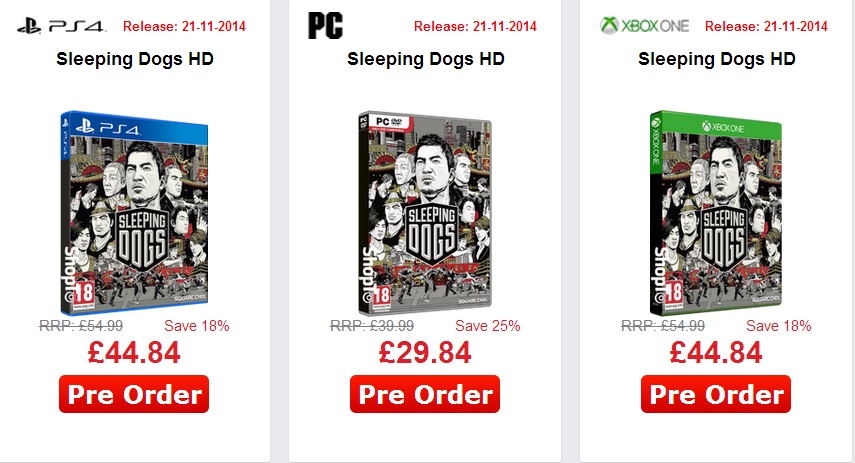Pre Order the Xbox One version
The height and width of the screenshot is (463, 855).
pyautogui.click(x=716, y=394)
